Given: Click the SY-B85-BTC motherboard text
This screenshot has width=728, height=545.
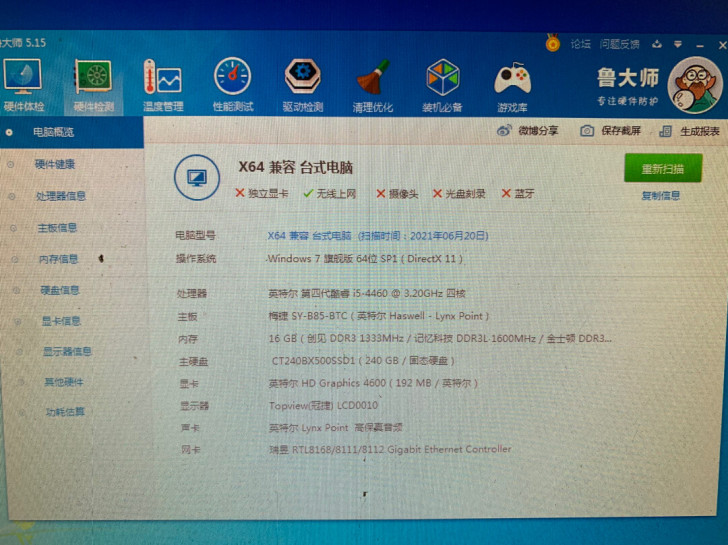Looking at the screenshot, I should coord(378,316).
